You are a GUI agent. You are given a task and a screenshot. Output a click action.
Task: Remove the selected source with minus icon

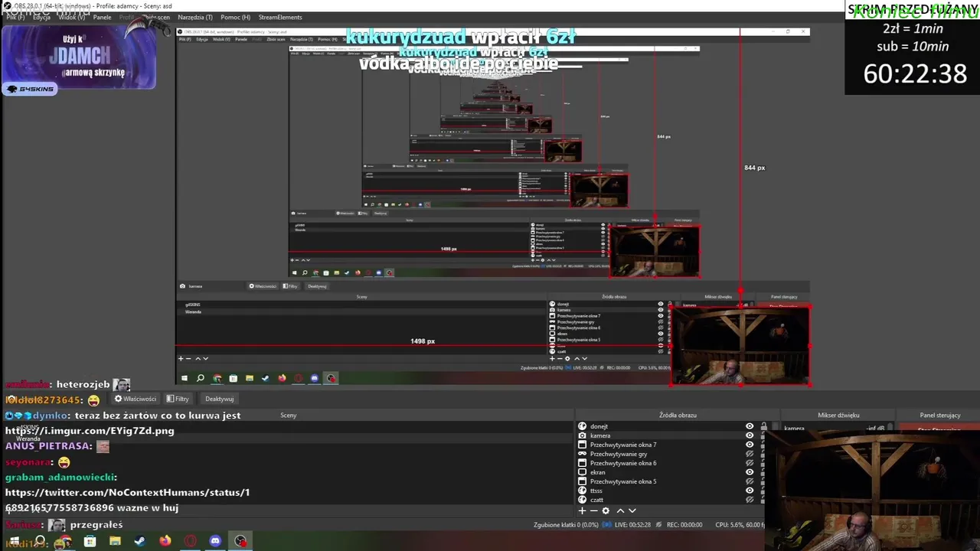[x=593, y=510]
